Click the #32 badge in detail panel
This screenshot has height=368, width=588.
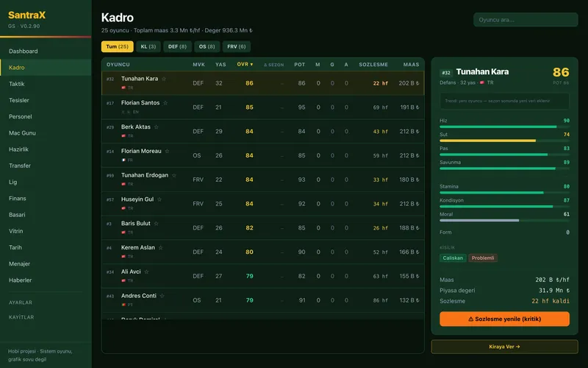pyautogui.click(x=446, y=72)
